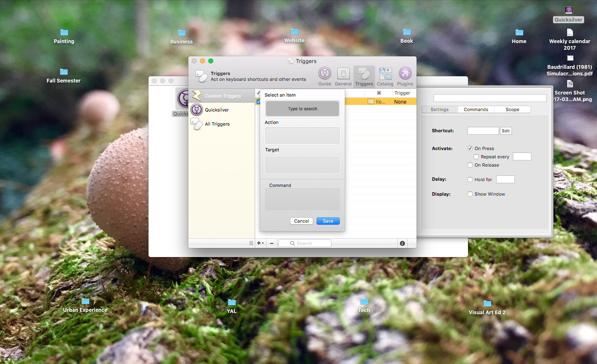
Task: Click the Shortcut input field
Action: click(483, 131)
